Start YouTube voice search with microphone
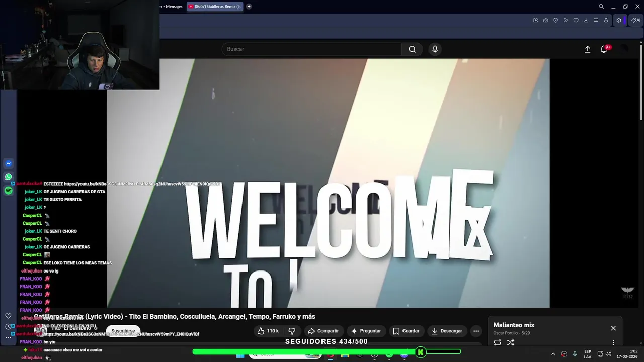This screenshot has width=644, height=362. [435, 49]
